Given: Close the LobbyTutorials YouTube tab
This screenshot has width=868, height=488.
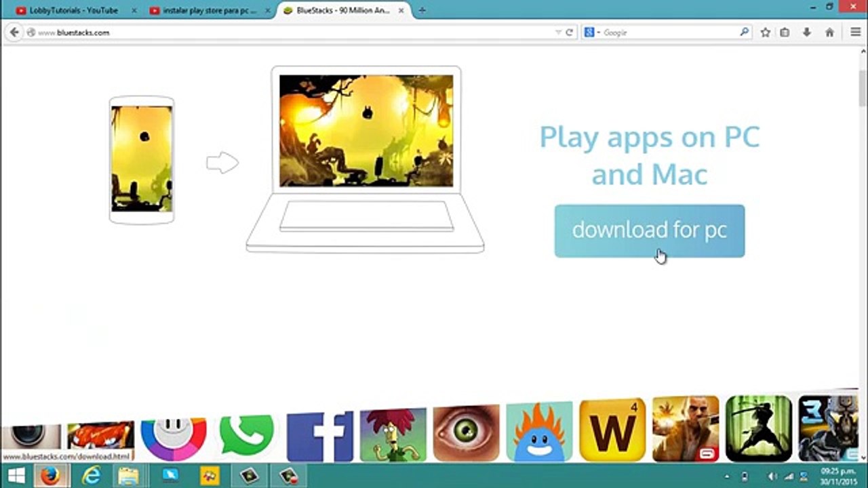Looking at the screenshot, I should [x=134, y=10].
